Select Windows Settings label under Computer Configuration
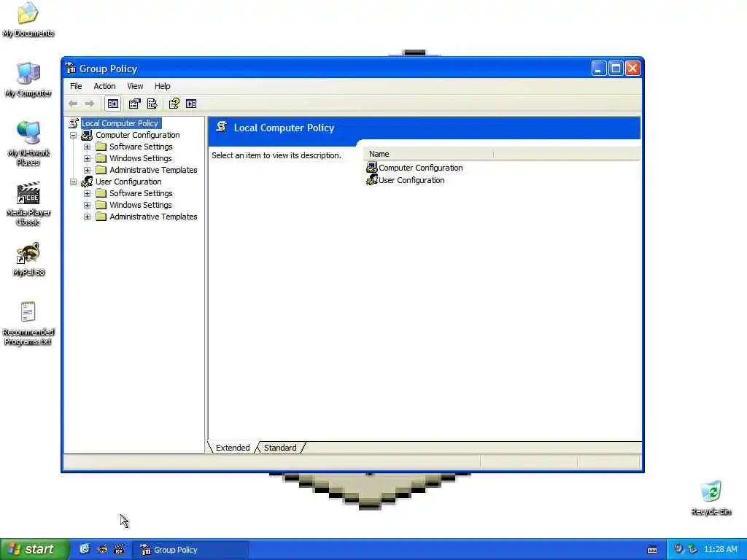This screenshot has width=747, height=560. (x=141, y=158)
